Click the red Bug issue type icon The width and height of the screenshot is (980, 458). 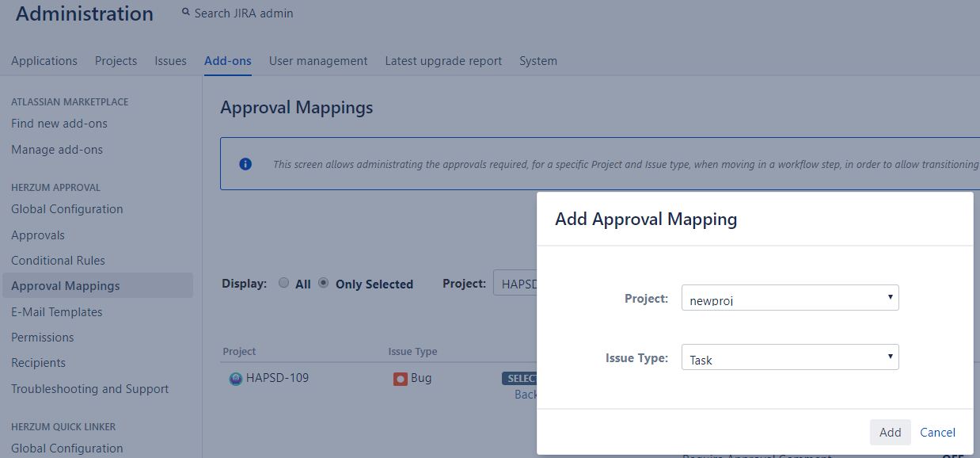tap(401, 379)
